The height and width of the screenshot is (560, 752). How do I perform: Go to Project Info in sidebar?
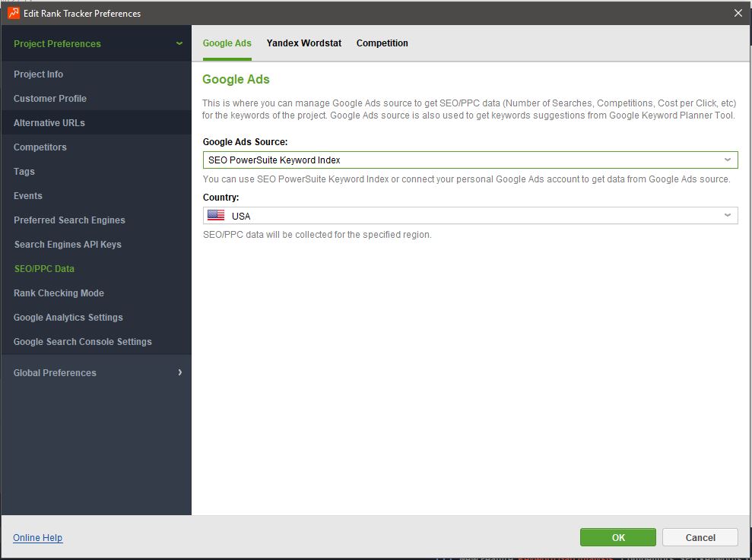38,74
